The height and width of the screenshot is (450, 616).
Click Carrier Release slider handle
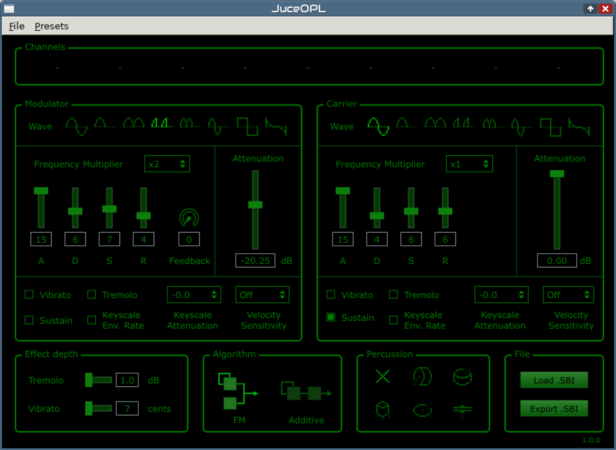click(446, 211)
